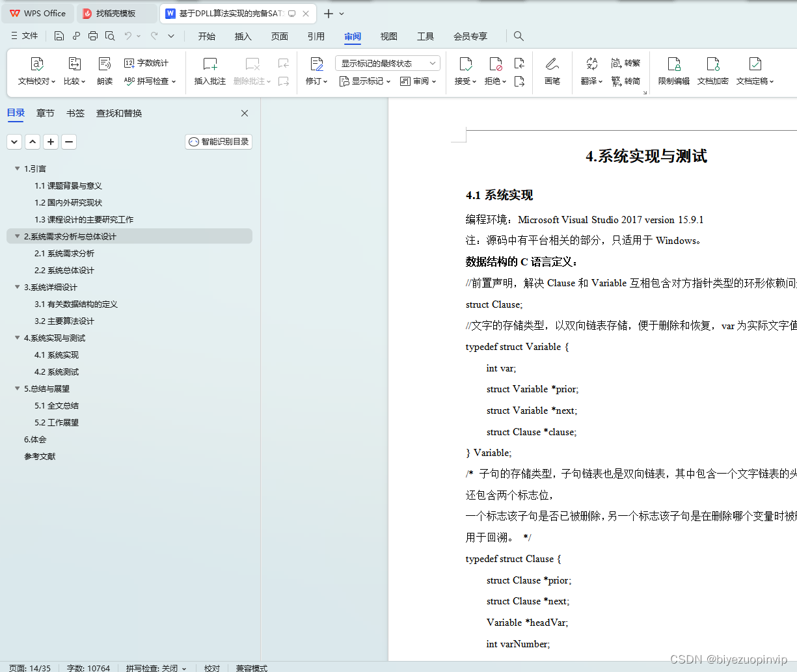Image resolution: width=797 pixels, height=672 pixels.
Task: Collapse the 2.系统需求分析与总体设计 outline node
Action: [17, 236]
